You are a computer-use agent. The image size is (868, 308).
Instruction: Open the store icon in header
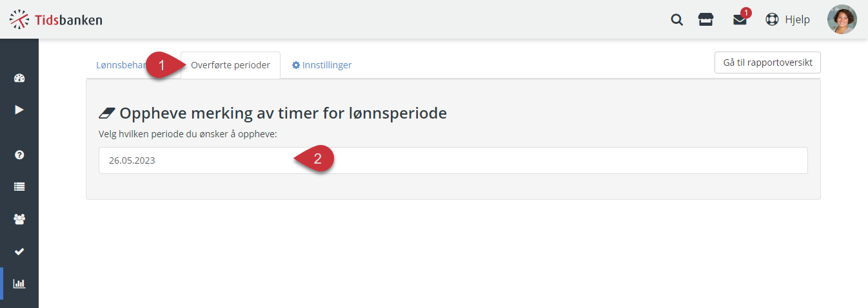pos(706,19)
